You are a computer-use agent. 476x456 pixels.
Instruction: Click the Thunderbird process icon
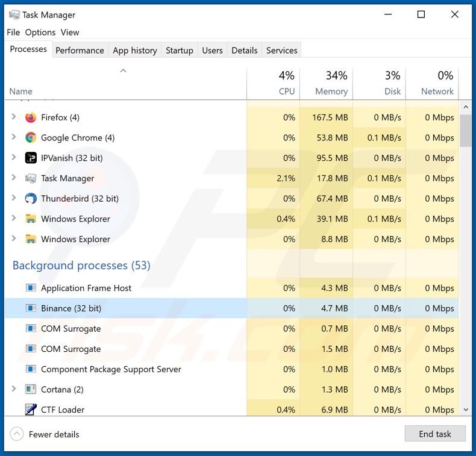point(31,199)
